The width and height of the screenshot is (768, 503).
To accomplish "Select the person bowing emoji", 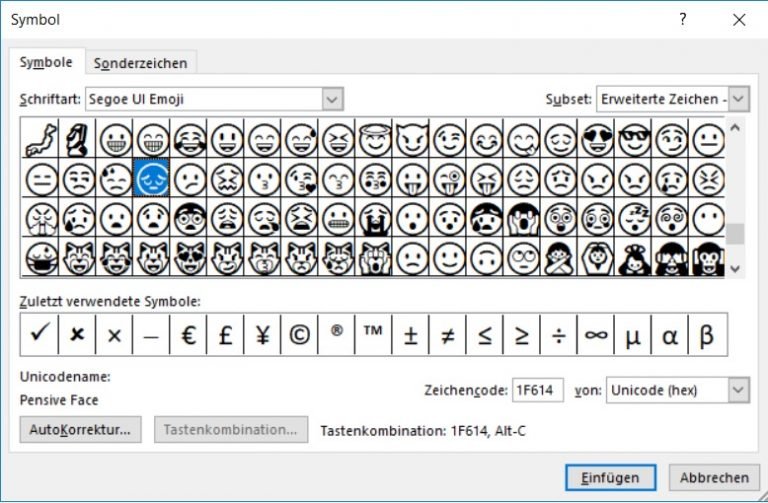I will (x=634, y=257).
